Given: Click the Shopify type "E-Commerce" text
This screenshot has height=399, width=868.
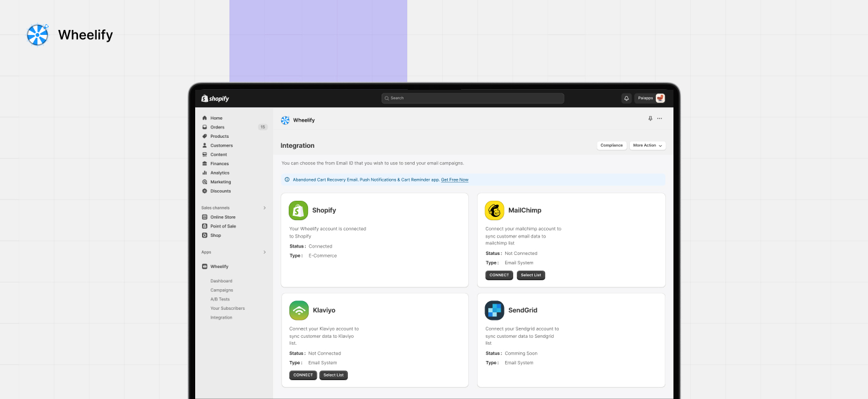Looking at the screenshot, I should pyautogui.click(x=322, y=256).
